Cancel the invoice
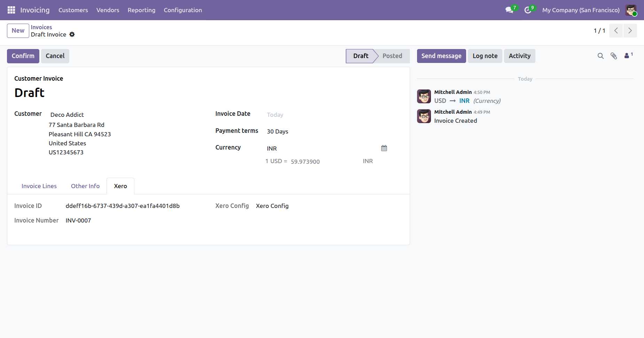The height and width of the screenshot is (338, 644). pyautogui.click(x=55, y=56)
